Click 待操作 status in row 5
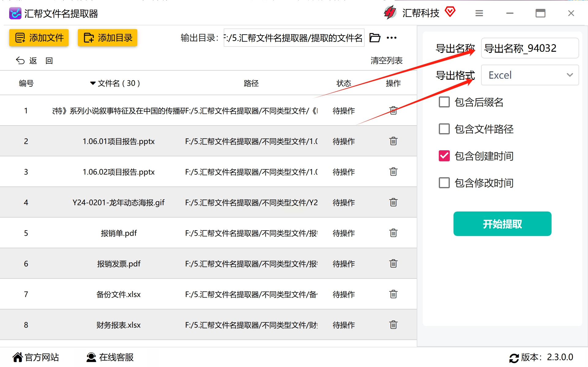 click(x=344, y=233)
